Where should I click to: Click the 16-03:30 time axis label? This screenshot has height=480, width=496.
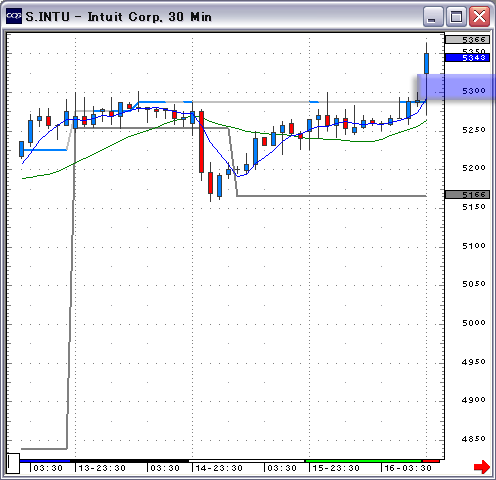point(408,468)
